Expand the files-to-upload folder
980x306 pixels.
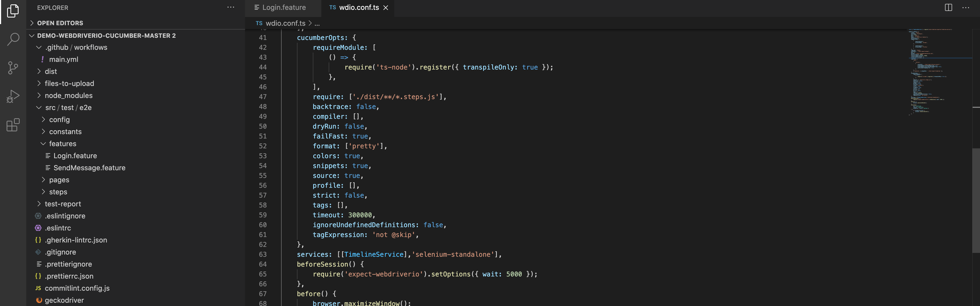(39, 83)
